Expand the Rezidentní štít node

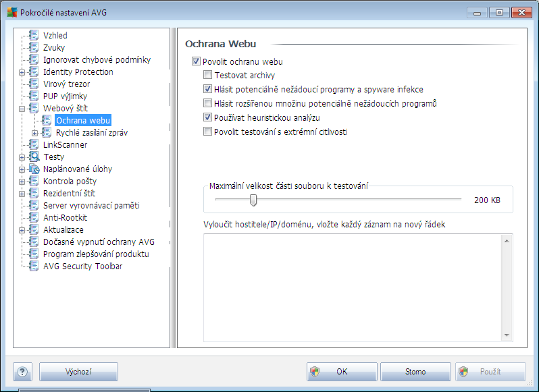[x=22, y=194]
